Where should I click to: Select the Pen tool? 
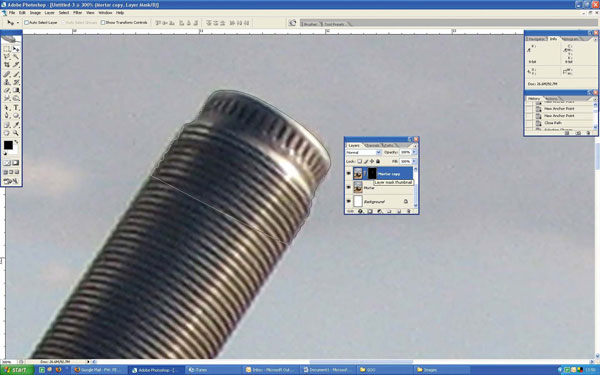(x=7, y=115)
